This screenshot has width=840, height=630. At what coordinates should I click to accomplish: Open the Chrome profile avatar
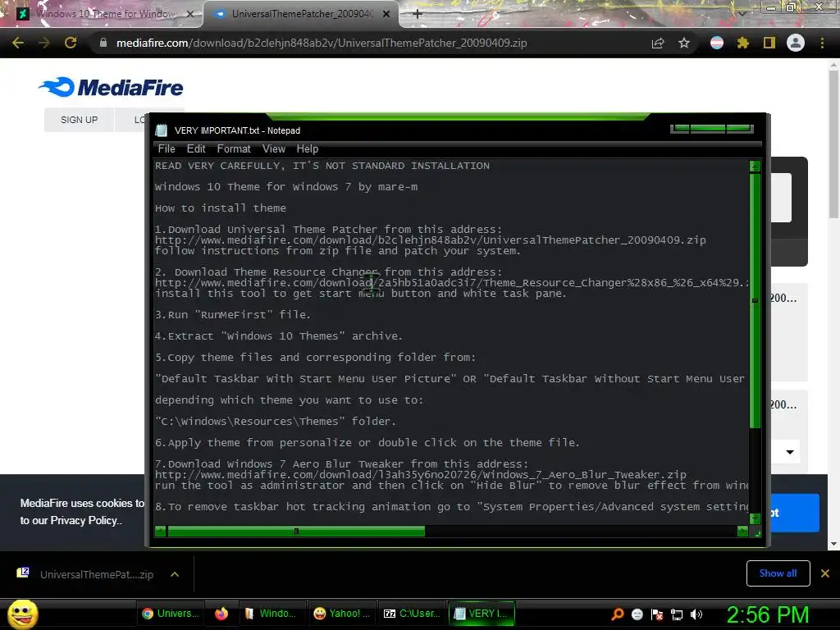[796, 43]
